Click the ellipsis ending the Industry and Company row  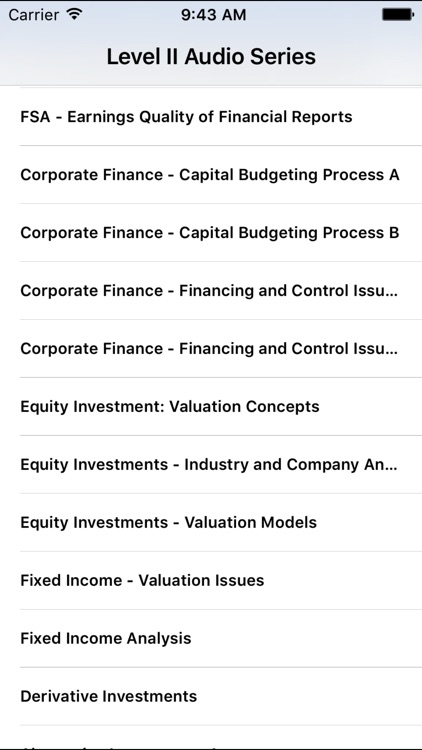391,469
